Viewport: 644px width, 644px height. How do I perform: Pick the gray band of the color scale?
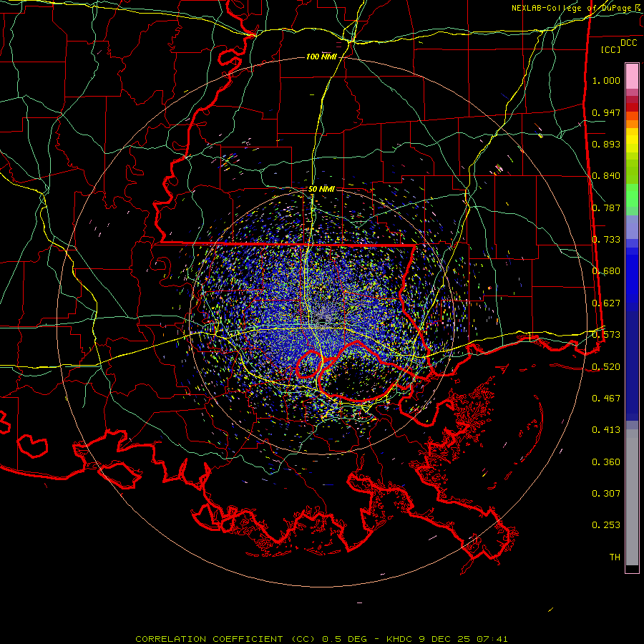coord(632,497)
